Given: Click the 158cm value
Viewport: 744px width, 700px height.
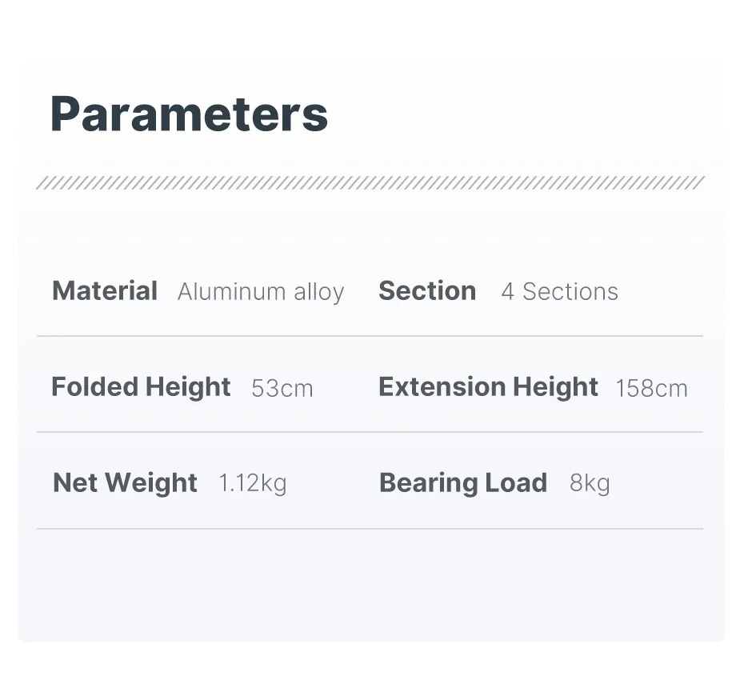Looking at the screenshot, I should [x=651, y=389].
